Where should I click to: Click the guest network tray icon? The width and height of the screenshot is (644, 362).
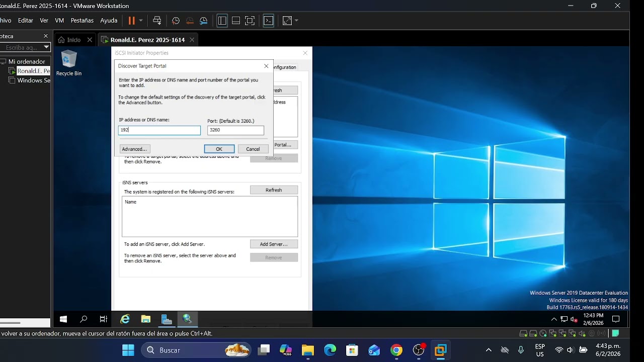tap(564, 319)
